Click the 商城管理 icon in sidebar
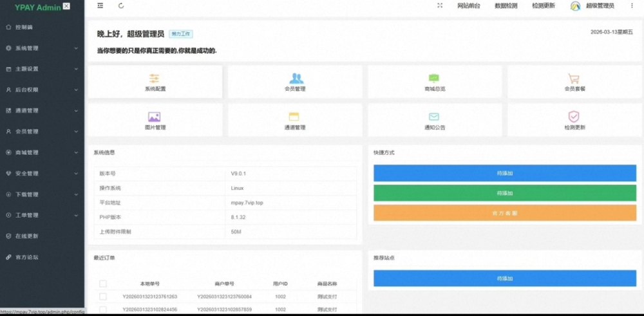Screen dimensions: 644x316 pos(8,153)
